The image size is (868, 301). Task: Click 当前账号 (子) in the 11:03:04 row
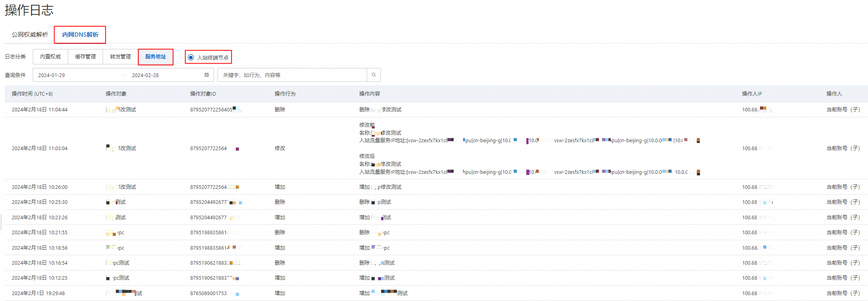[x=843, y=148]
